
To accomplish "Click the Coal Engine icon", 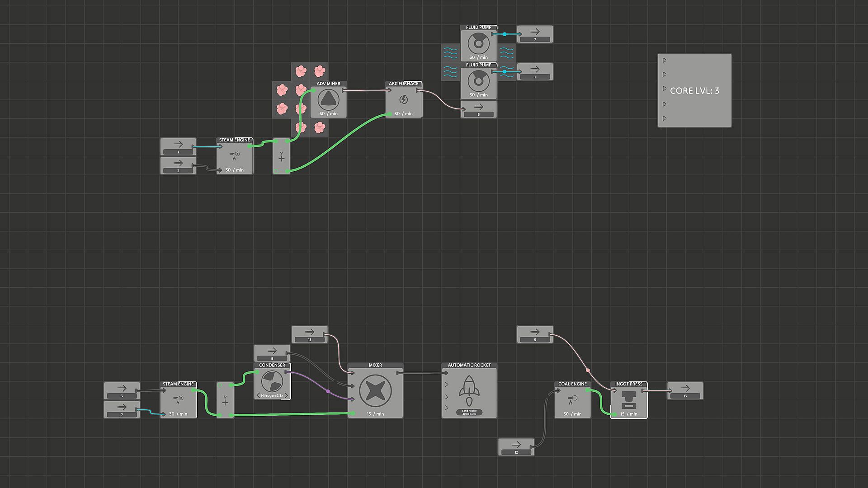I will [x=572, y=399].
